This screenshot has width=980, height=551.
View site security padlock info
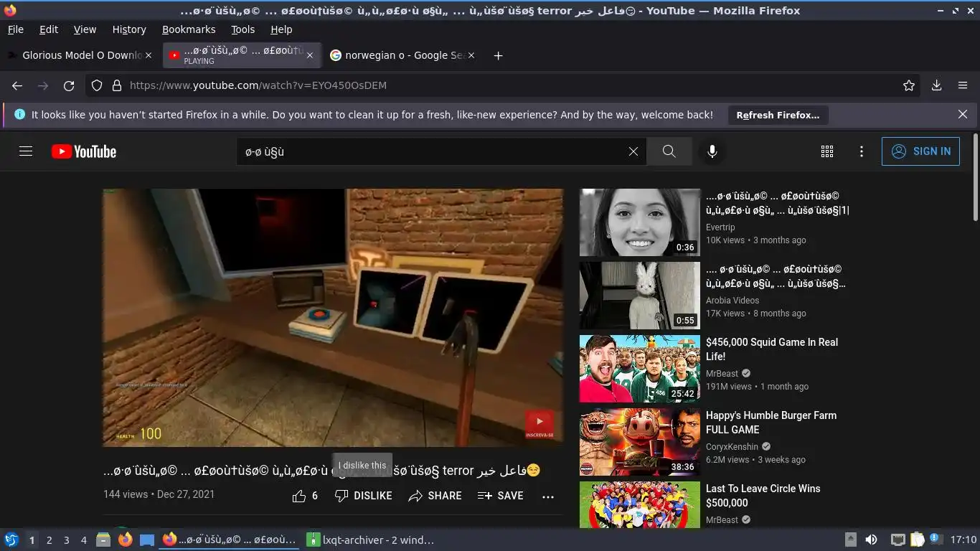[x=117, y=85]
